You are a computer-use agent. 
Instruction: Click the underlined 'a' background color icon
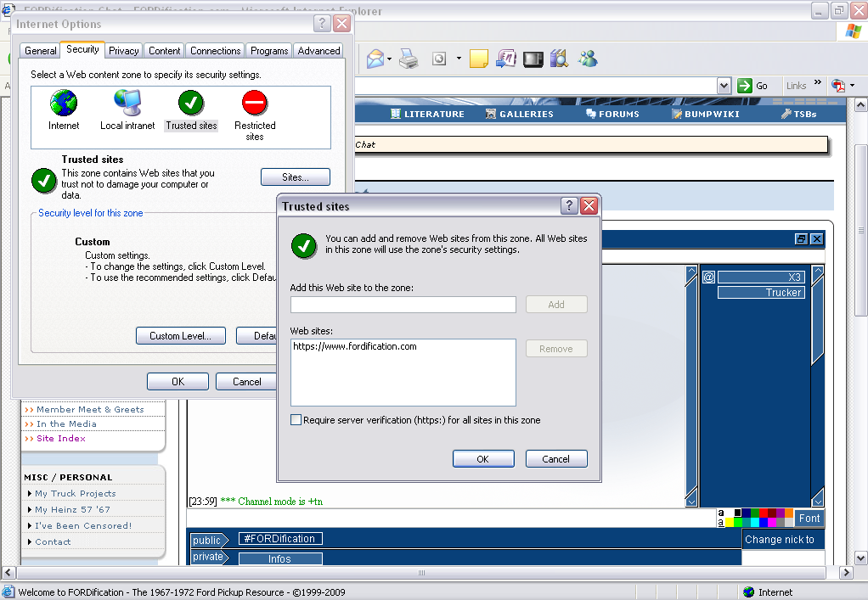click(721, 522)
